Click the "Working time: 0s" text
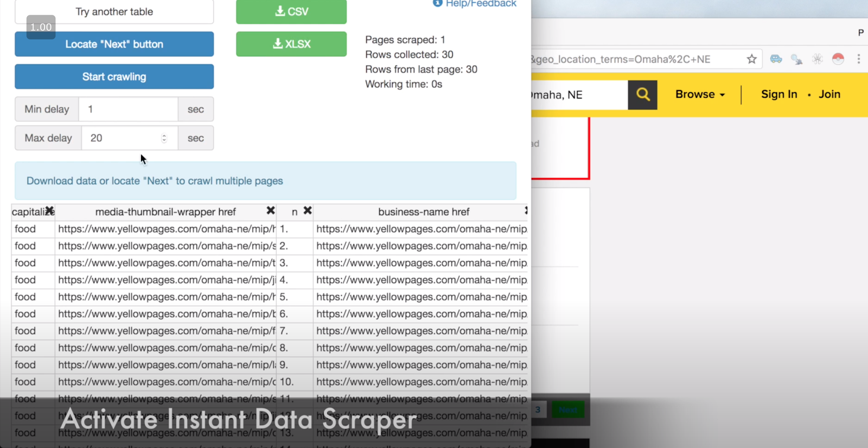The image size is (868, 448). point(404,84)
